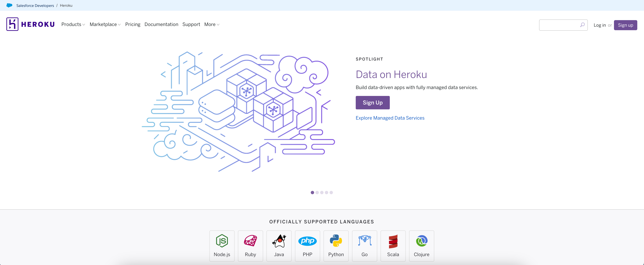Viewport: 644px width, 265px height.
Task: Click the Heroku logo icon
Action: (12, 24)
